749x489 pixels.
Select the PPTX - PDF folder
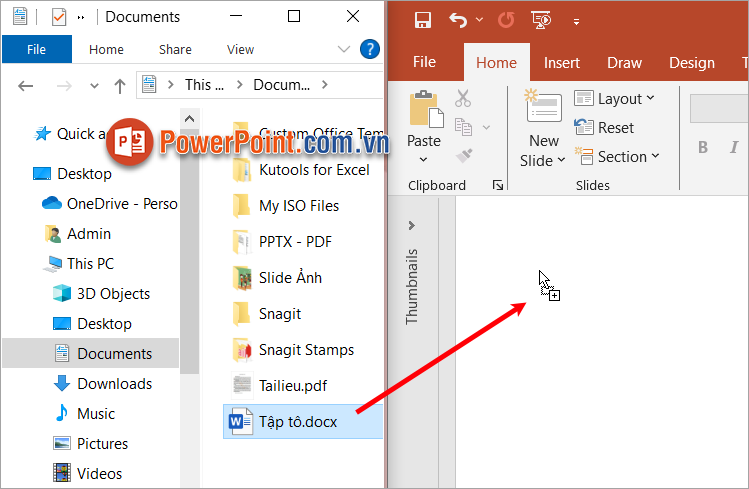click(x=282, y=242)
